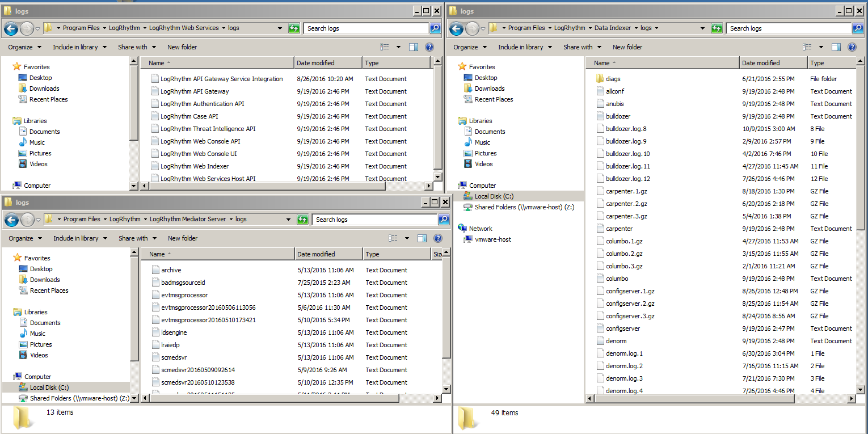868x434 pixels.
Task: Open Share with menu in Mediator Server window
Action: pos(138,238)
